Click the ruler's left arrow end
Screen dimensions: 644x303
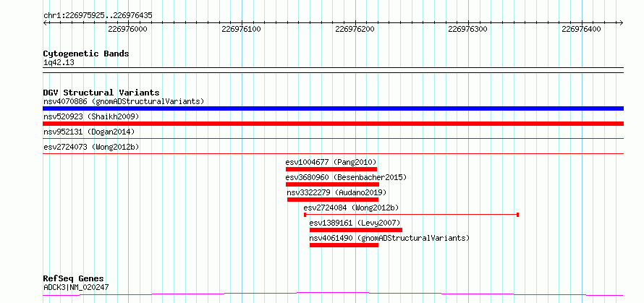[x=45, y=22]
